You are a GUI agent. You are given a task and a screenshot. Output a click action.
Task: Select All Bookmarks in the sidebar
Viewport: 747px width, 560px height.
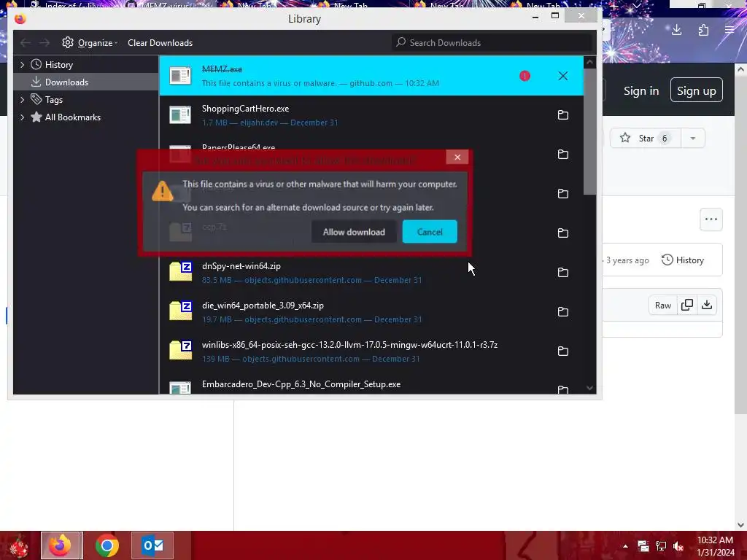(86, 117)
